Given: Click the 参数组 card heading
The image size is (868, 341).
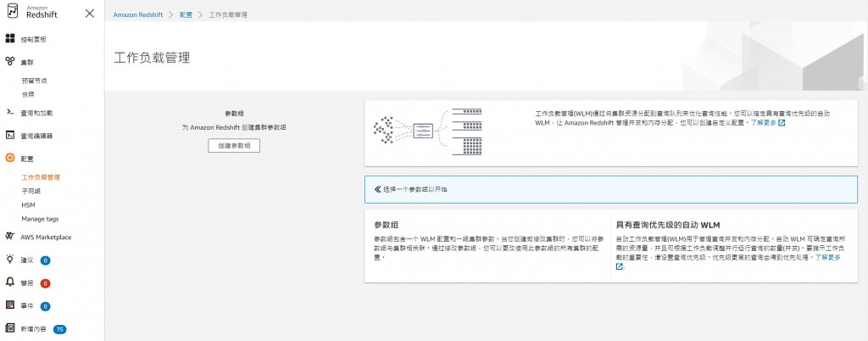Looking at the screenshot, I should pos(387,225).
